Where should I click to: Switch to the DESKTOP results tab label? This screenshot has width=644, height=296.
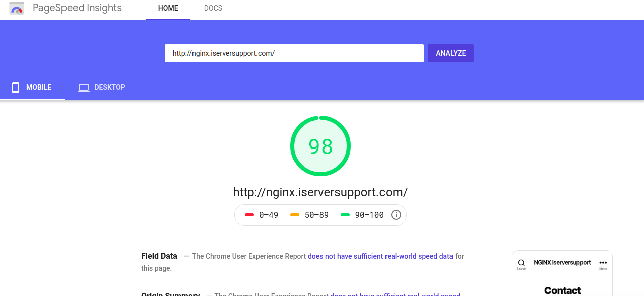(x=109, y=87)
